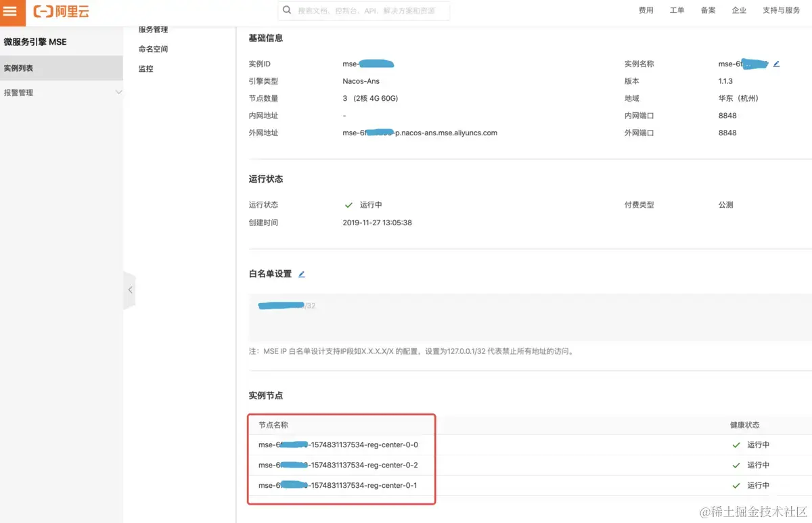This screenshot has height=523, width=812.
Task: Click the 公测 payment type value
Action: 726,204
